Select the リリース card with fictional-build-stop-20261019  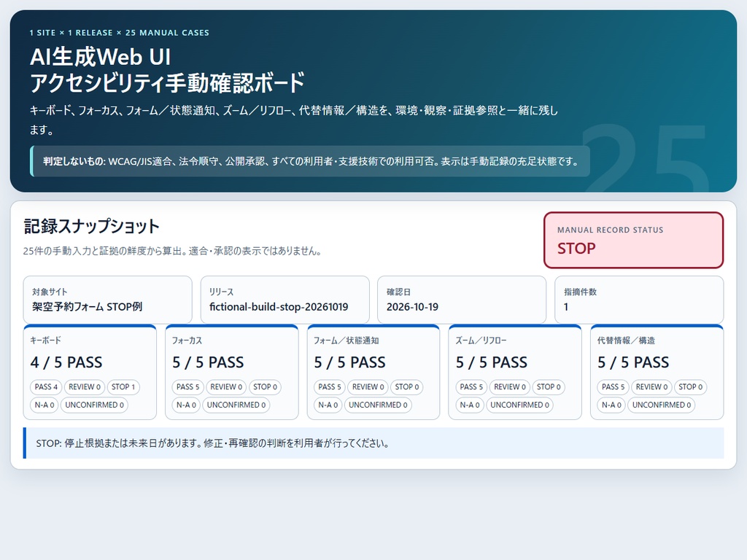click(x=285, y=300)
